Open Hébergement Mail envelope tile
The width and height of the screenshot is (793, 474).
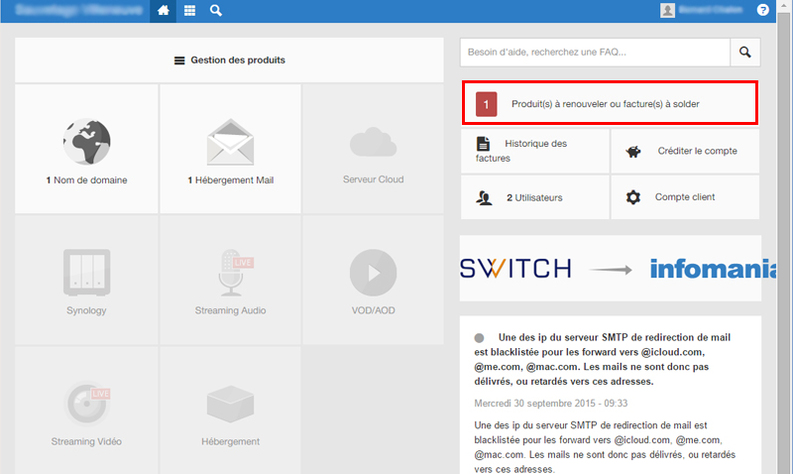(230, 148)
